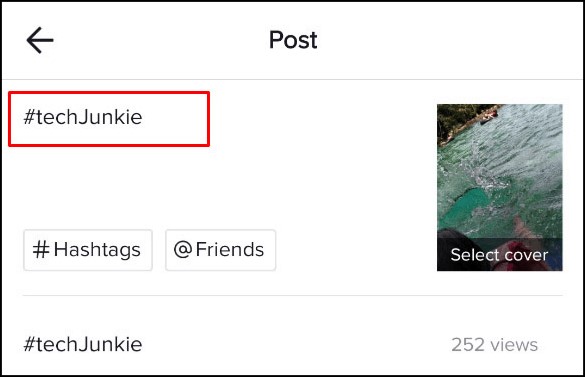The height and width of the screenshot is (377, 585).
Task: Open the video cover thumbnail
Action: click(500, 187)
